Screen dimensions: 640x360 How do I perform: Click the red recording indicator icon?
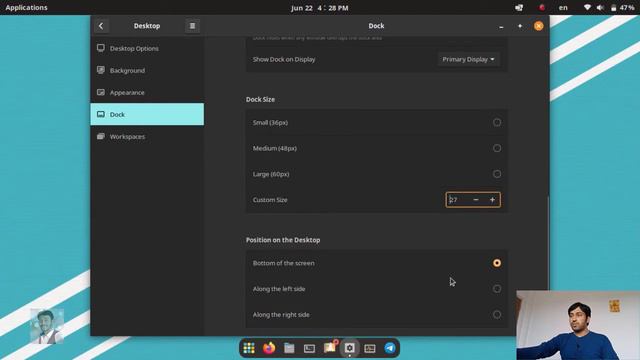[542, 7]
